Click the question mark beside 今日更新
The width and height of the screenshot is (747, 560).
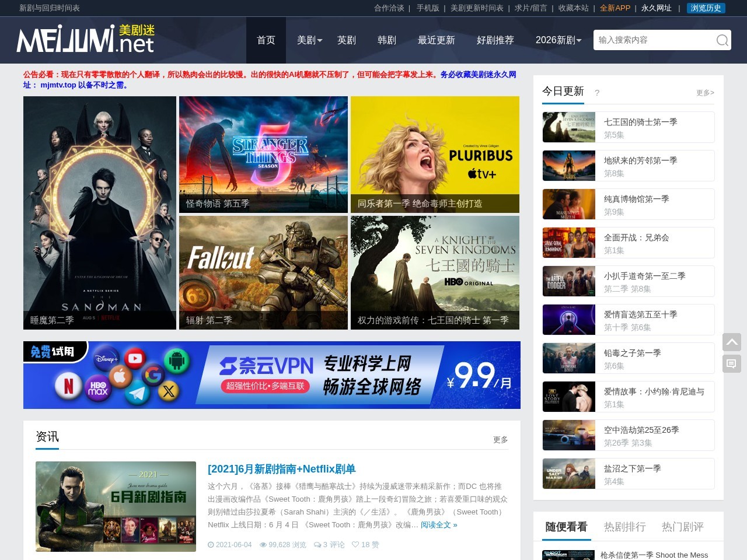[x=596, y=93]
